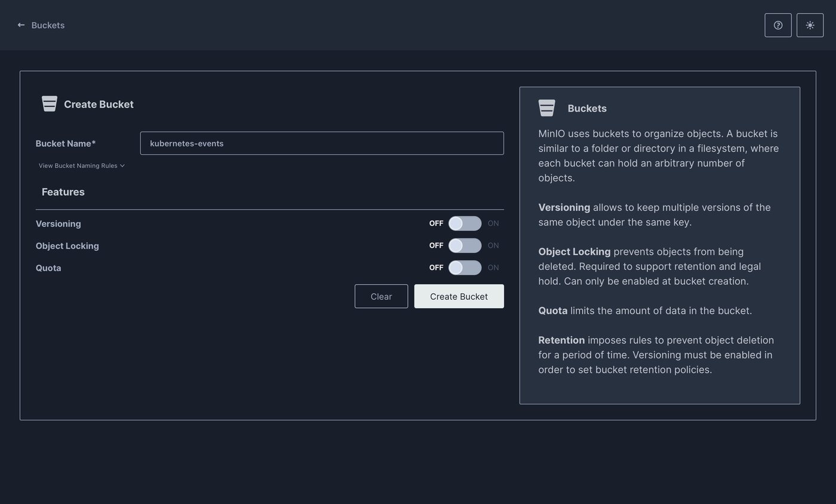Toggle the light/dark theme sun icon
The width and height of the screenshot is (836, 504).
coord(810,25)
